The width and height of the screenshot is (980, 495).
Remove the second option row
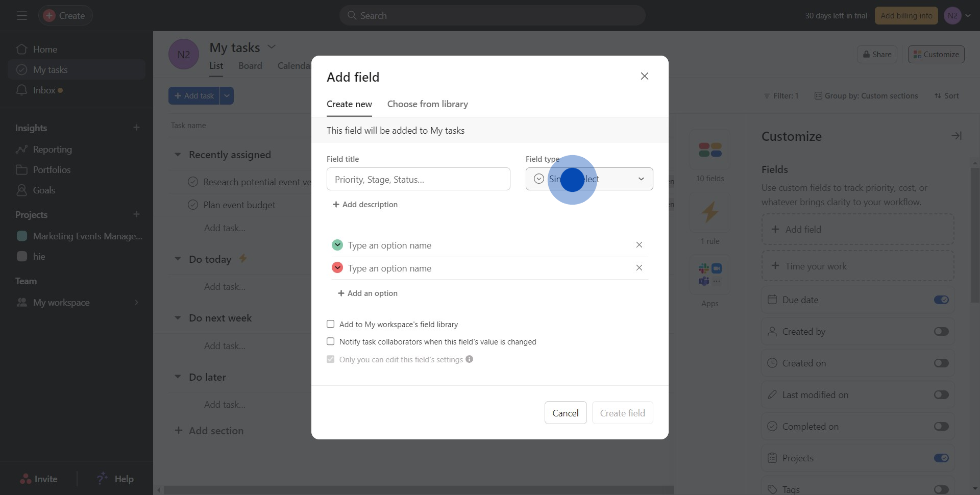[x=639, y=268]
